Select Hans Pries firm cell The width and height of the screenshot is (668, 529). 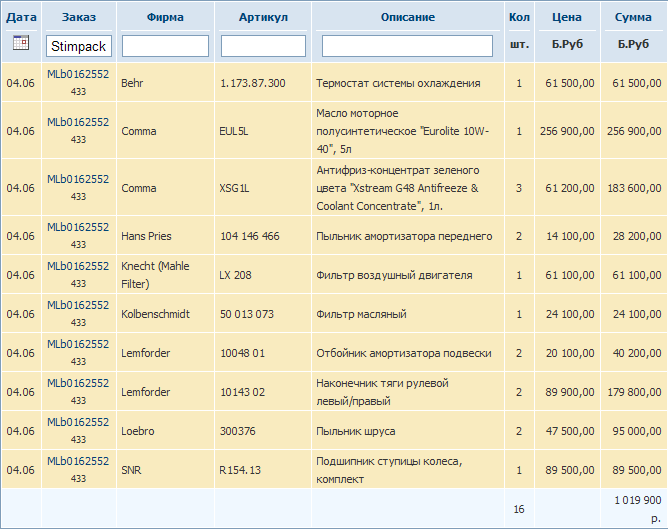[146, 236]
